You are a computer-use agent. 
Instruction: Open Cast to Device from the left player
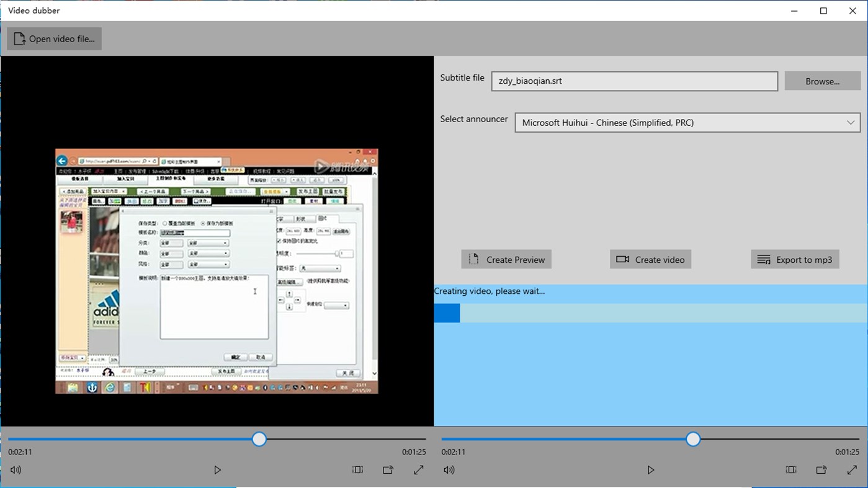pos(388,469)
